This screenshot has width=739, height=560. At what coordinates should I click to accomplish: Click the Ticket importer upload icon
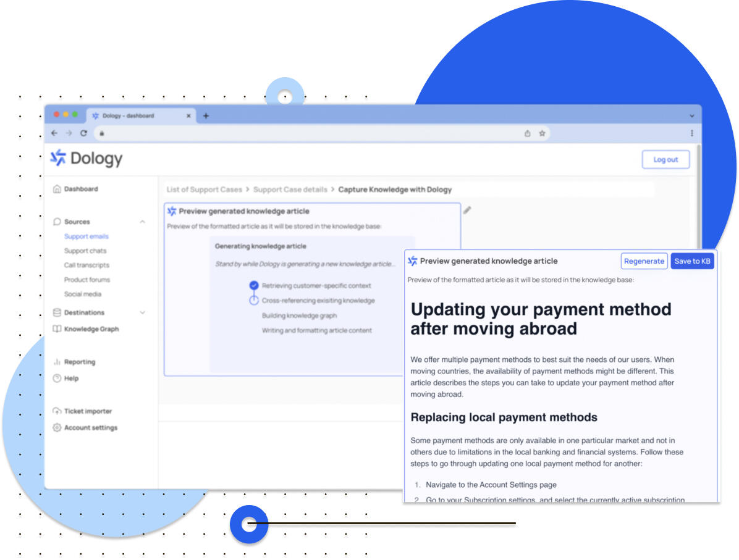57,411
